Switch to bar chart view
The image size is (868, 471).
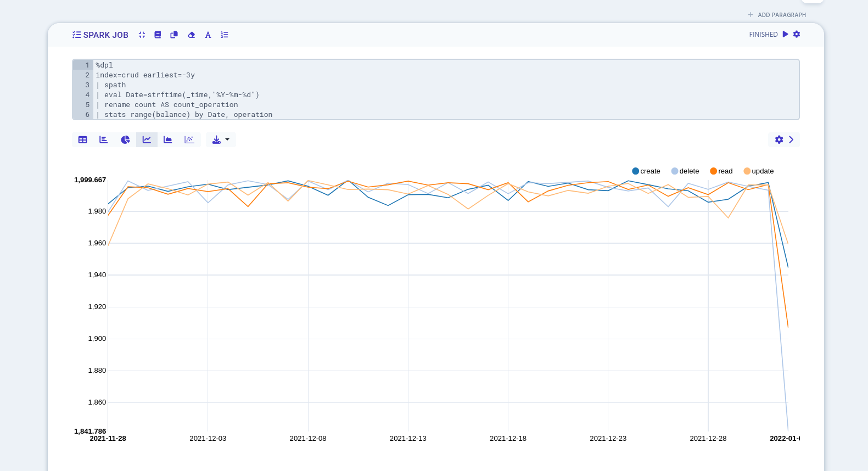104,139
